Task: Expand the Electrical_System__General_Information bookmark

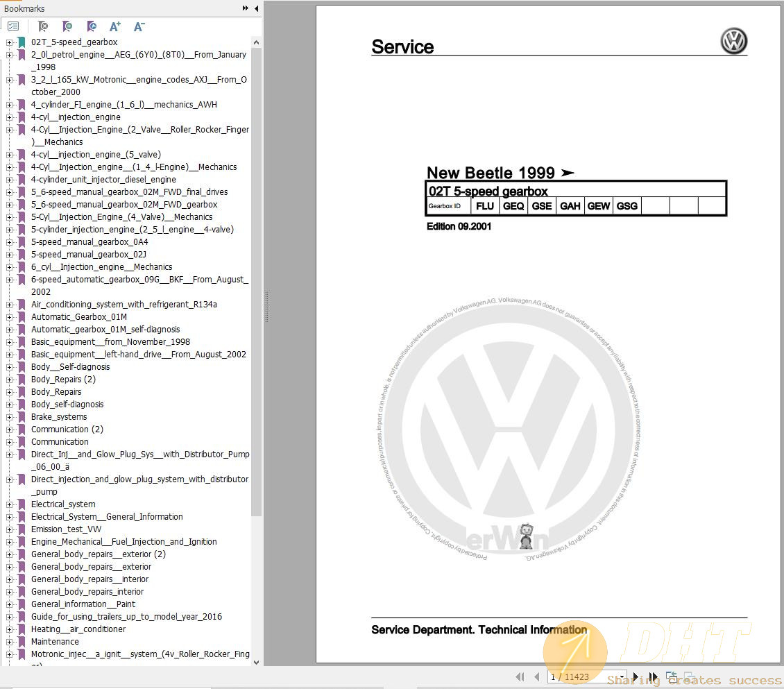Action: tap(9, 518)
